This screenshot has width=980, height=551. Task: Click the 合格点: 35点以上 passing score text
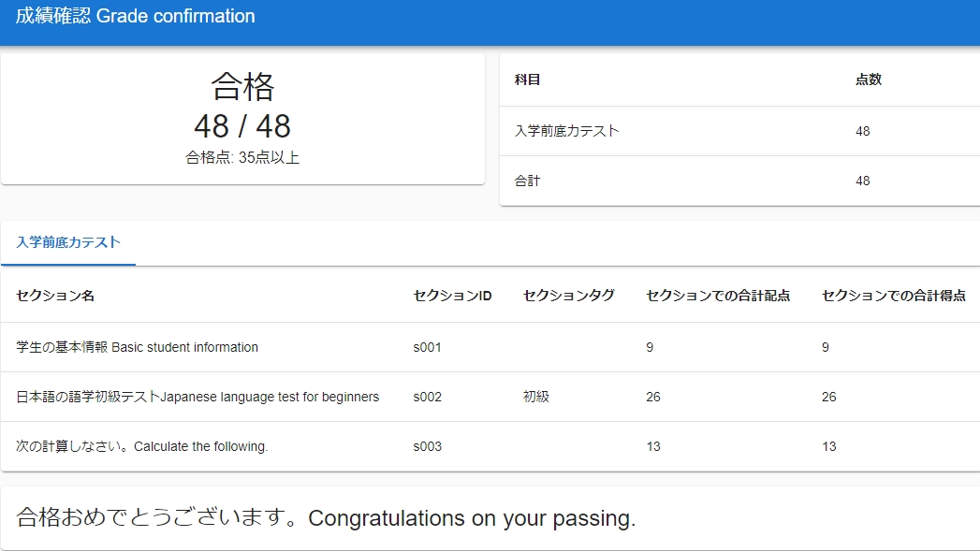point(242,157)
